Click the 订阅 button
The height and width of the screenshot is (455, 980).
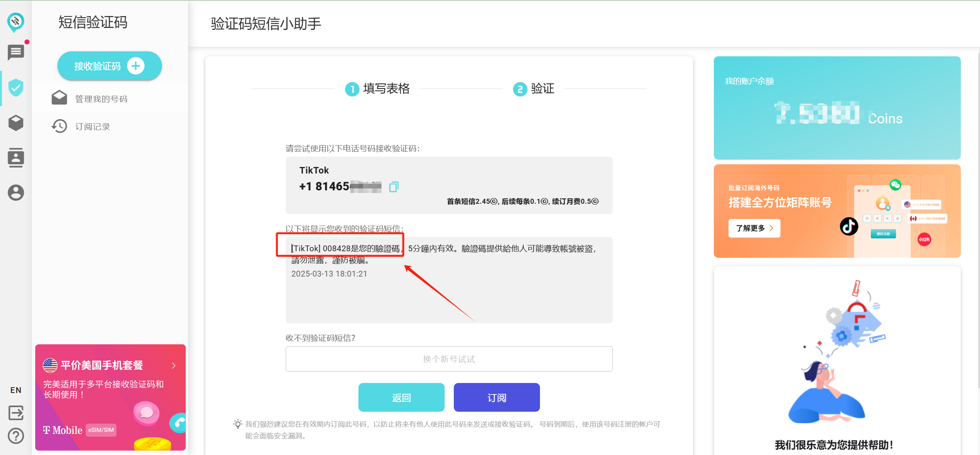tap(497, 398)
